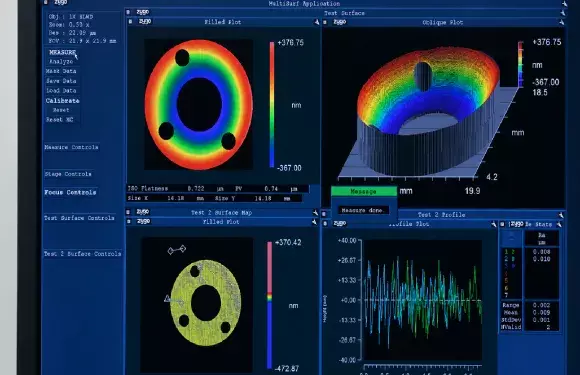Open the Test 2 Profile window menu box
The width and height of the screenshot is (580, 375).
[324, 214]
